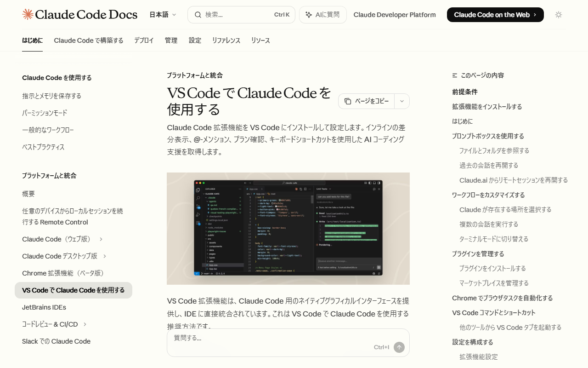588x368 pixels.
Task: Click the table-of-contents icon beside このページの内容
Action: click(x=454, y=75)
